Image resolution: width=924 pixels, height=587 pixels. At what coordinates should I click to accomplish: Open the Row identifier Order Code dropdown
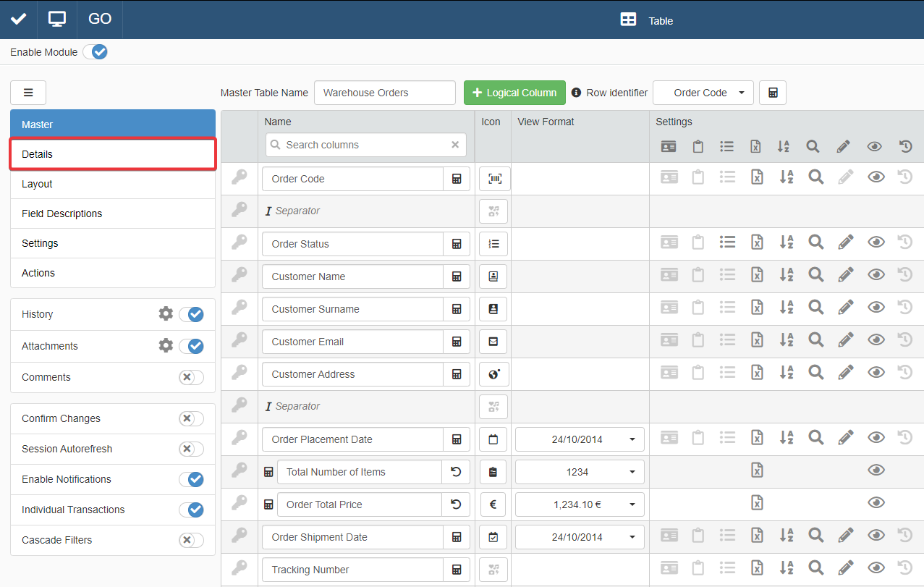[x=703, y=93]
